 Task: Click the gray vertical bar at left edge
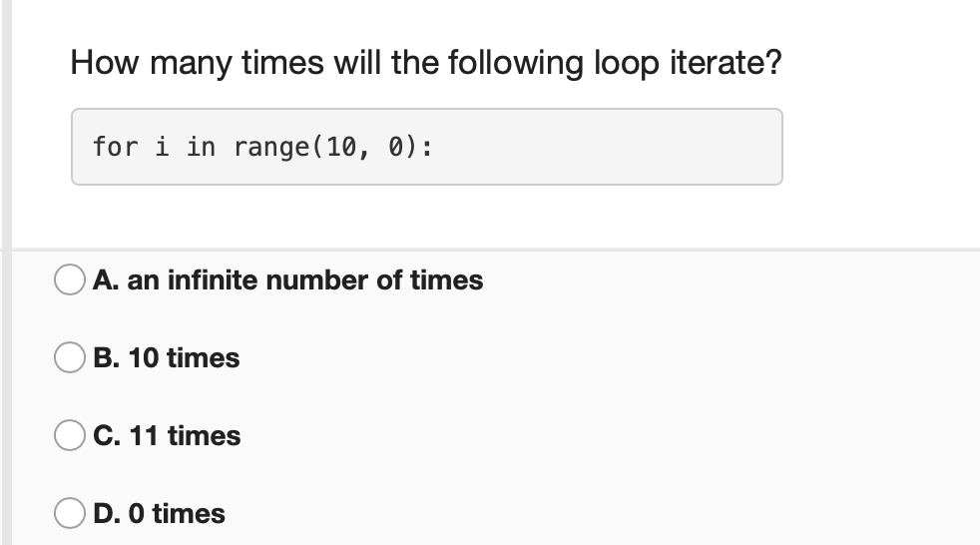[x=6, y=272]
